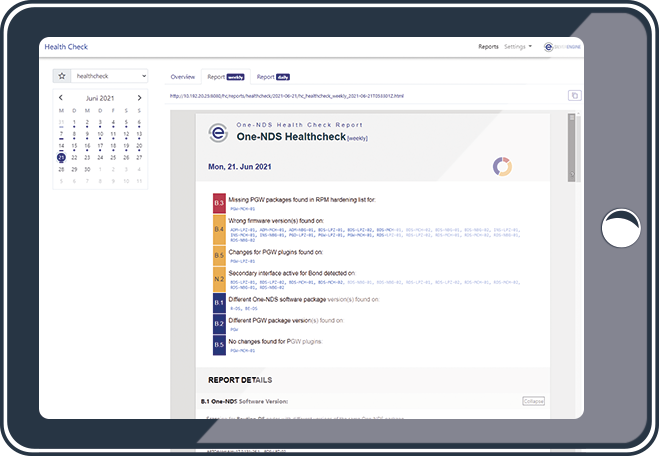Click the Mon, 21. Jun 2021 date heading

point(240,167)
